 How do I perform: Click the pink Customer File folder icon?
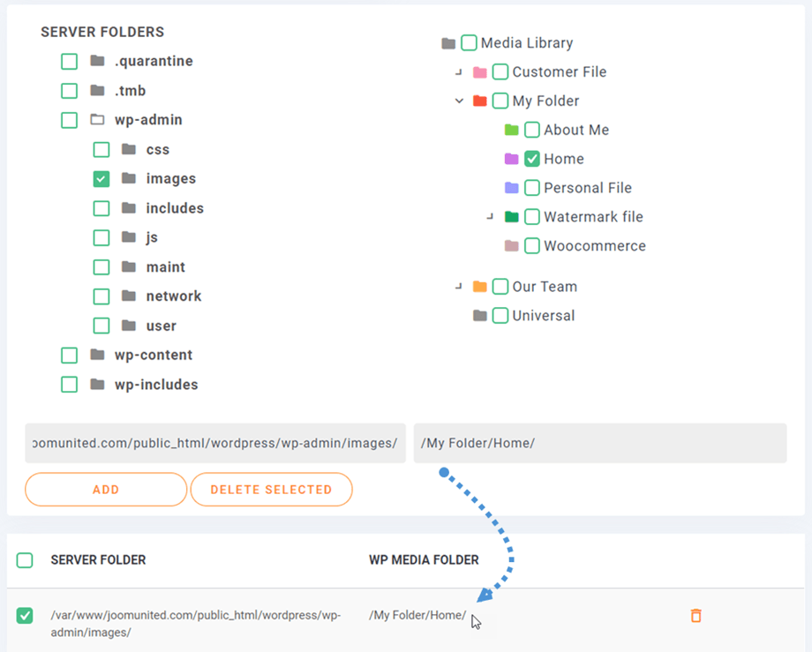480,72
